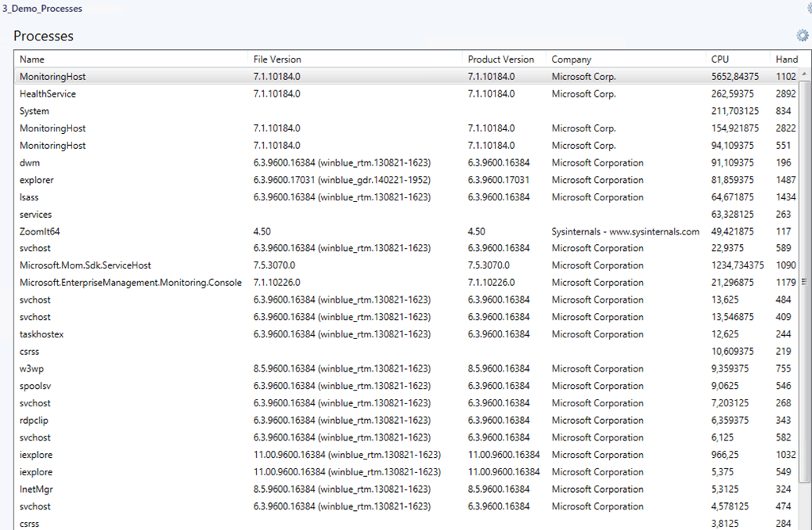This screenshot has width=812, height=530.
Task: Select the MonitoringHost row with CPU 154,921875
Action: coord(407,128)
